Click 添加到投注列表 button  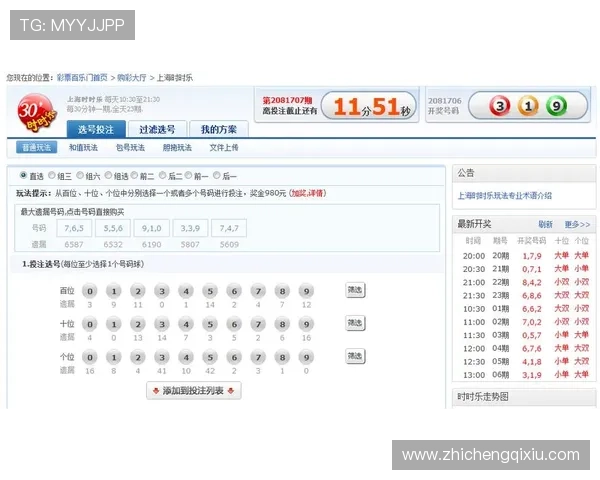click(x=194, y=390)
